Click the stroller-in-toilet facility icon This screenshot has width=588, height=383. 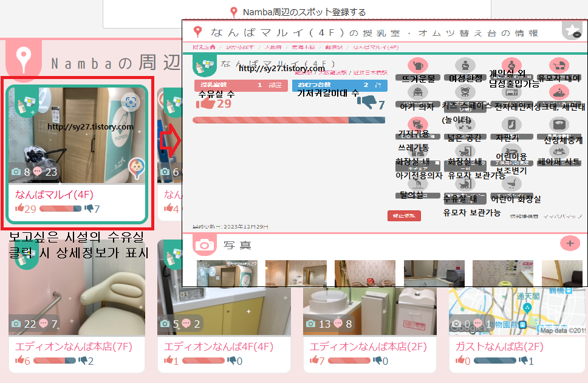465,152
